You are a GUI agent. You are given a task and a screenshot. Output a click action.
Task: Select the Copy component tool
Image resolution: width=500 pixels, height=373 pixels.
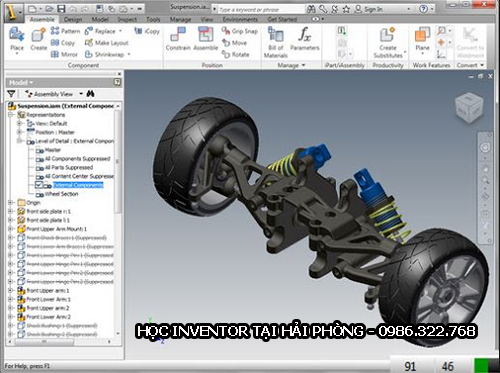click(x=63, y=43)
